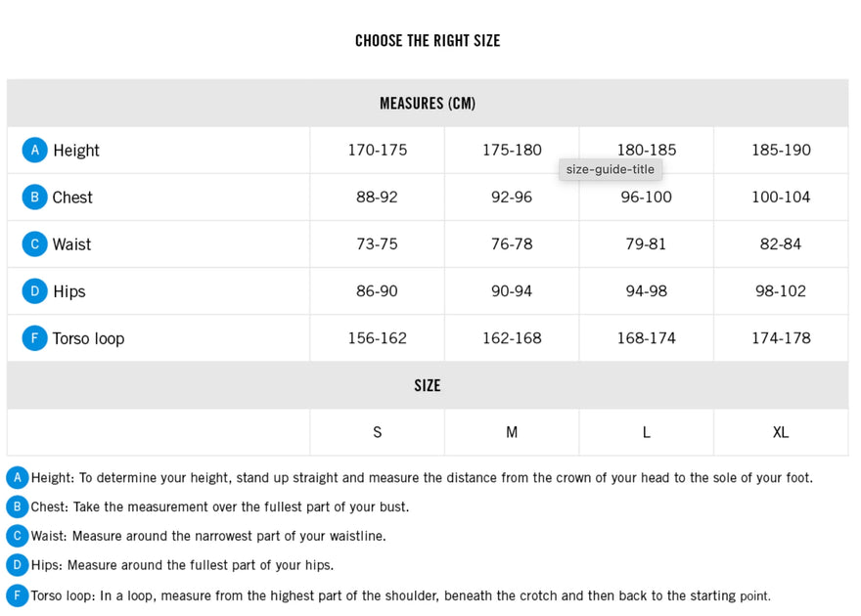Select size S in the size row
Image resolution: width=861 pixels, height=616 pixels.
coord(377,432)
